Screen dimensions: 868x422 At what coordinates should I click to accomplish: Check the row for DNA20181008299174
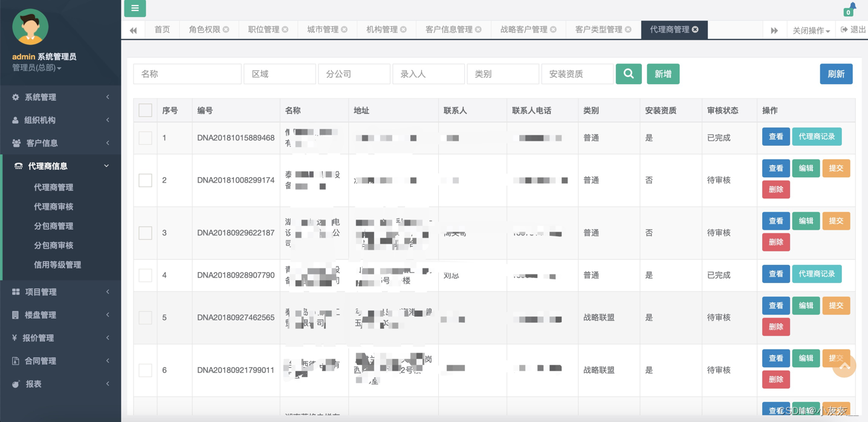(145, 180)
